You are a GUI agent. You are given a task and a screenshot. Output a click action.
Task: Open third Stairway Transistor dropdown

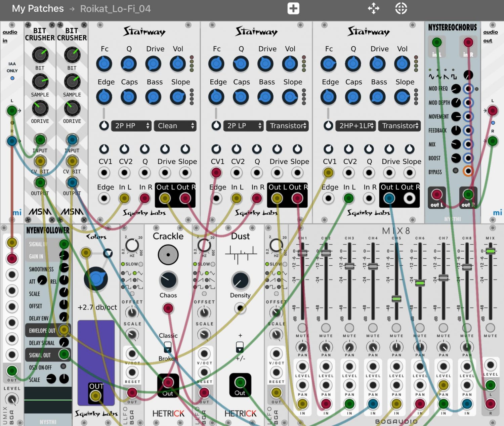tap(400, 126)
